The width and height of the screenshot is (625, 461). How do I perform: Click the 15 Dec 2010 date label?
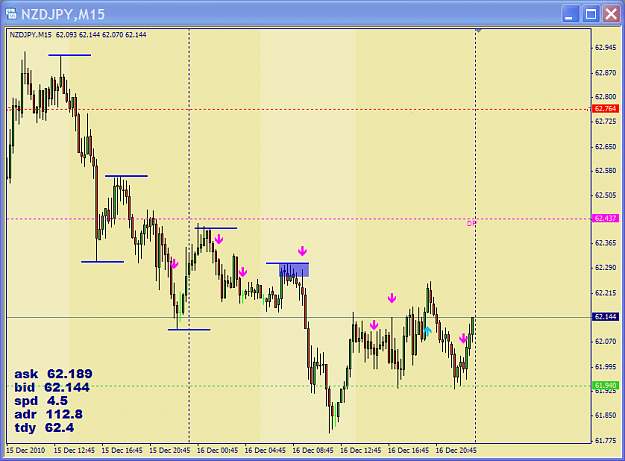[x=26, y=450]
